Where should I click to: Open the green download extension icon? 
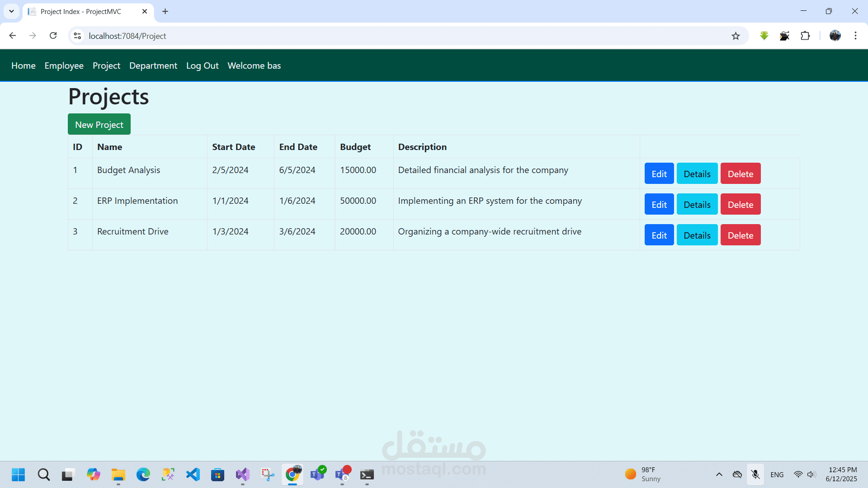click(x=764, y=36)
